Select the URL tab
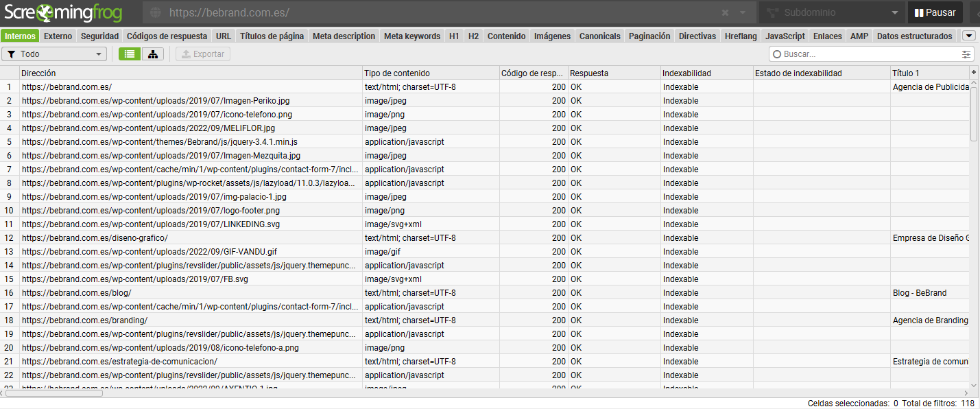 [x=223, y=36]
